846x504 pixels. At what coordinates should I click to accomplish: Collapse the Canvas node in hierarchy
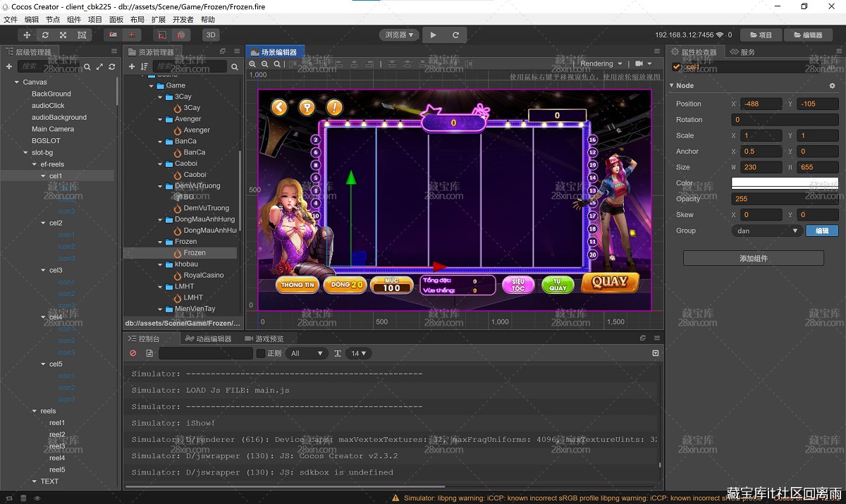[x=16, y=82]
